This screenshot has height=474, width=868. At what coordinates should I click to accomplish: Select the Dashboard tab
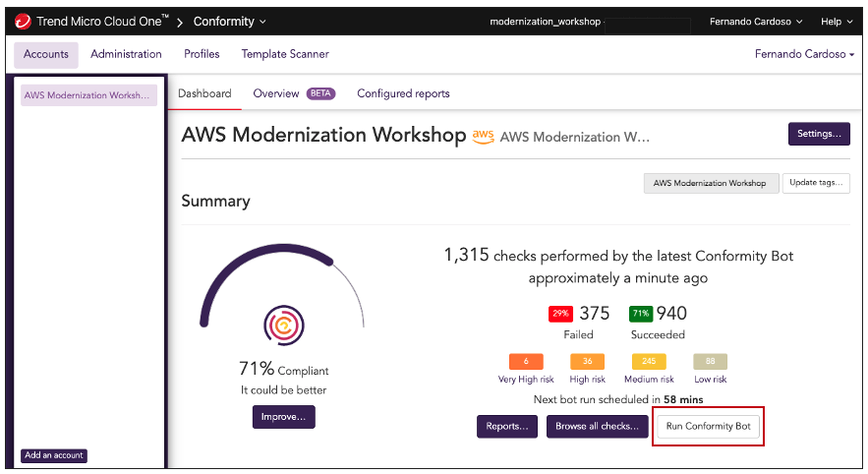204,93
